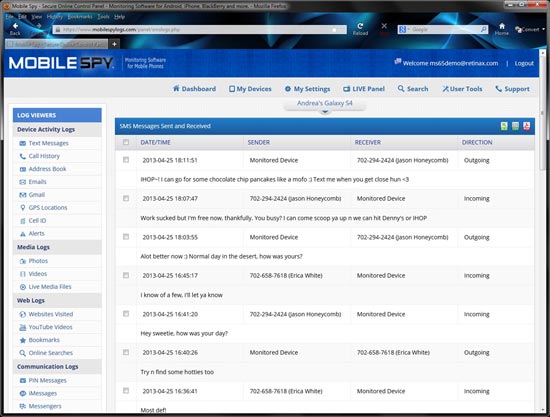550x417 pixels.
Task: Open Search navigation item
Action: point(413,89)
